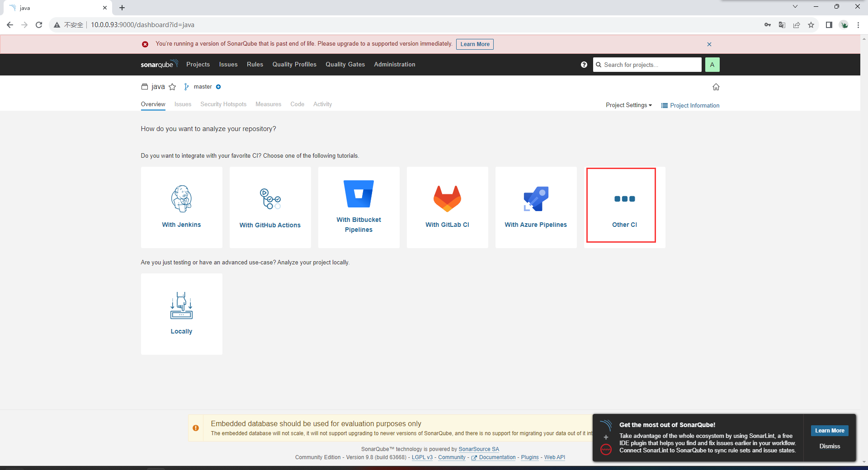The image size is (868, 470).
Task: Bookmark this page with star icon
Action: click(x=811, y=25)
